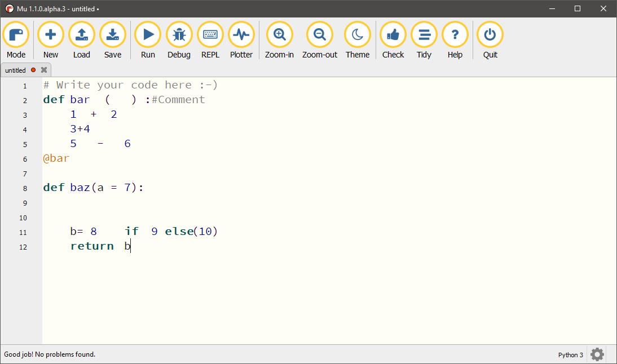Open the Plotter panel
The width and height of the screenshot is (617, 364).
(241, 35)
